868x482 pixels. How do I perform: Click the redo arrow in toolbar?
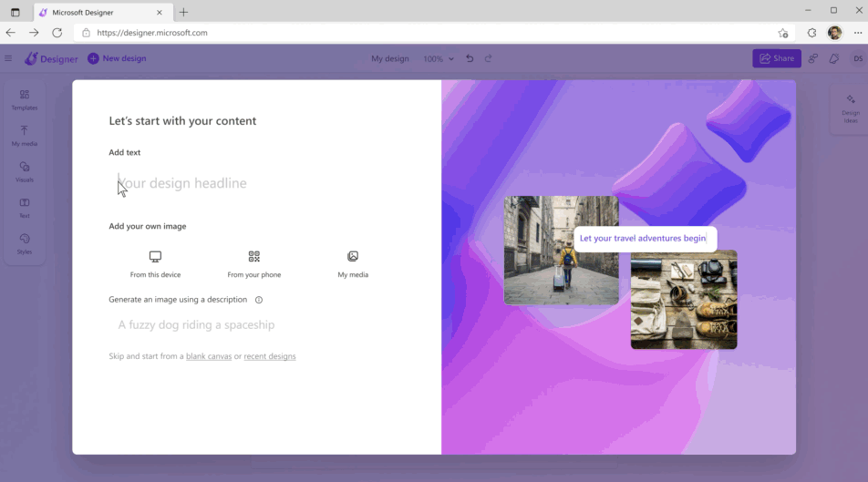click(x=488, y=58)
